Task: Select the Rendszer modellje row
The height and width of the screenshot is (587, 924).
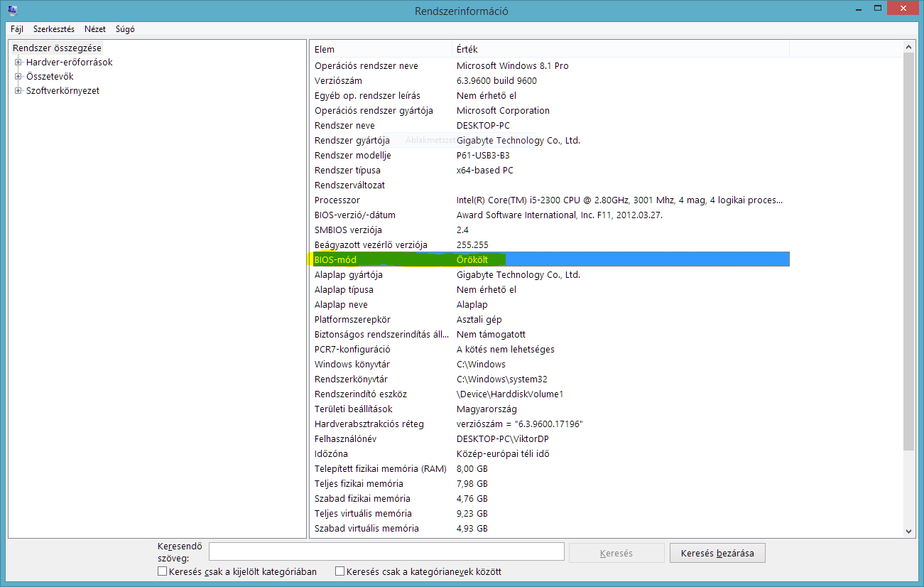Action: 550,155
